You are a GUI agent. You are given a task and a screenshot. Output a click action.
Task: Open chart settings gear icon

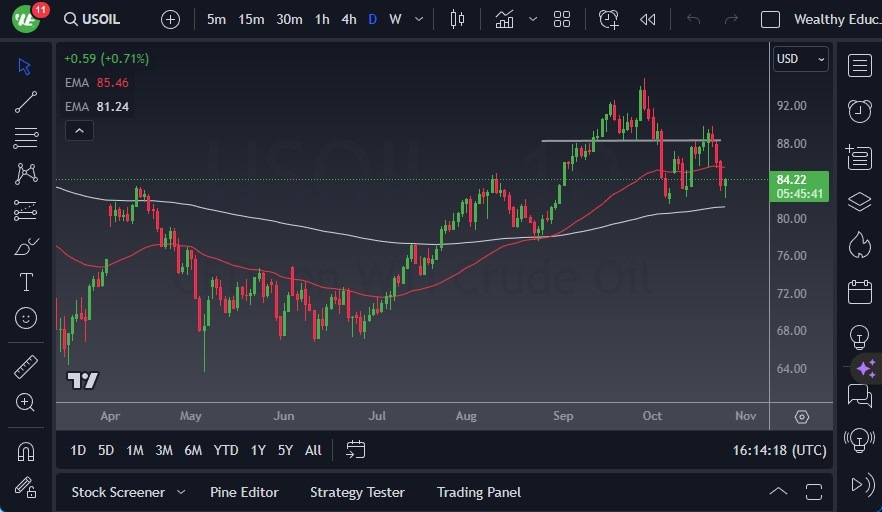click(802, 416)
